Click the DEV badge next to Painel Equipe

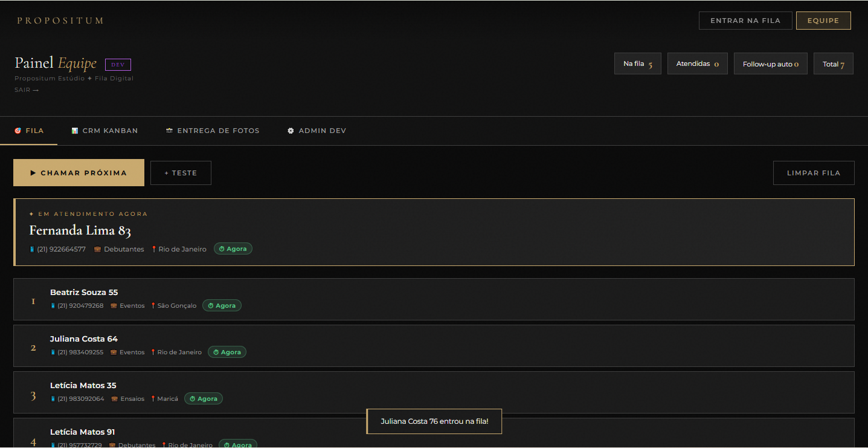pos(118,65)
